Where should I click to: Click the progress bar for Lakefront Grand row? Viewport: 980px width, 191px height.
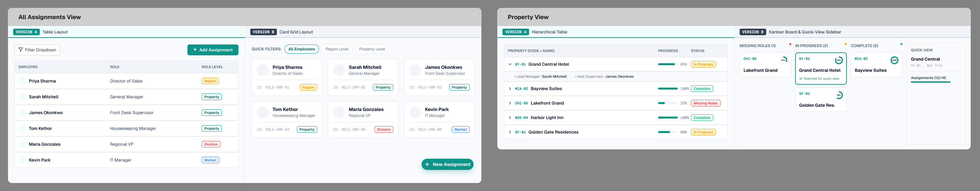click(x=668, y=103)
